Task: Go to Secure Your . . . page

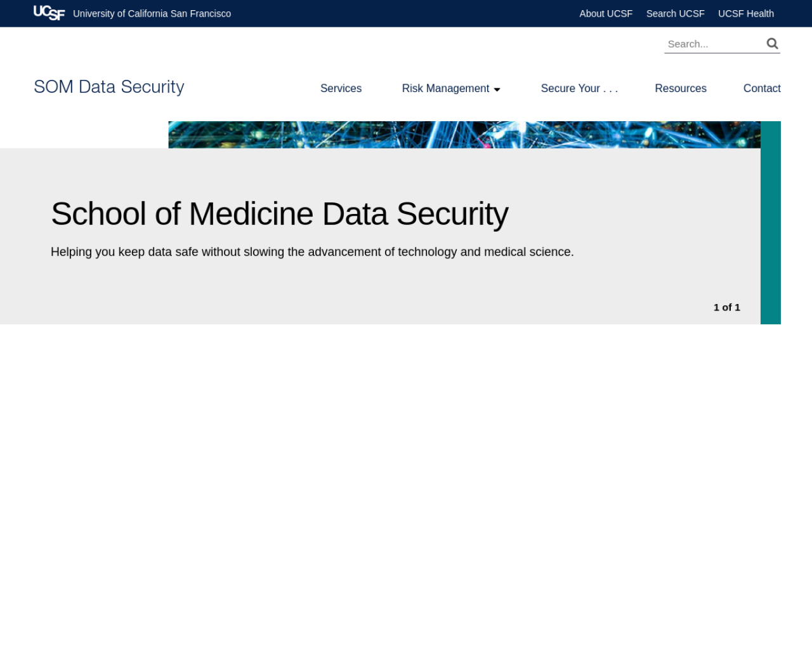Action: pos(579,88)
